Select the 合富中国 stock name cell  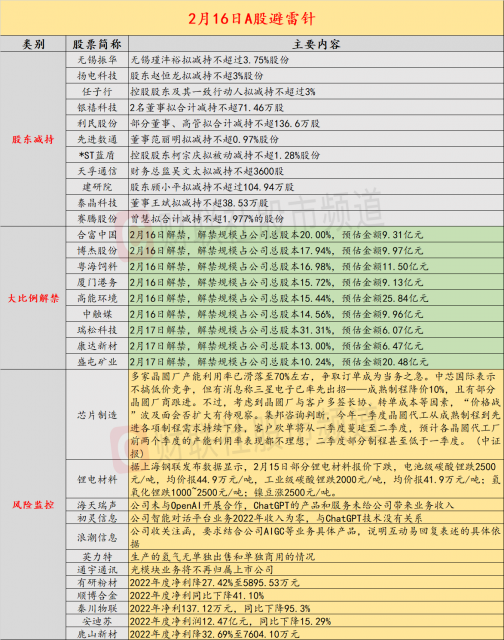click(97, 235)
